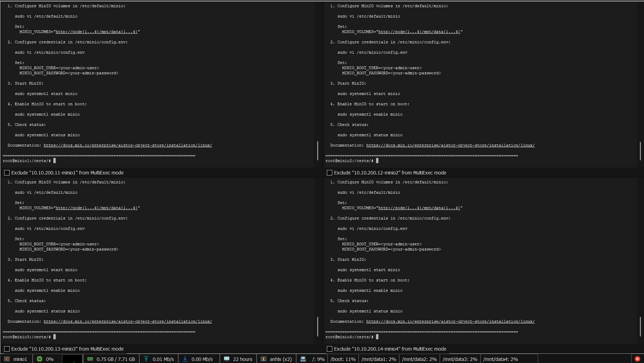Click MINIO_VOLUMES URL in minio4 terminal
Viewport: 644px width, 363px height.
pos(419,208)
